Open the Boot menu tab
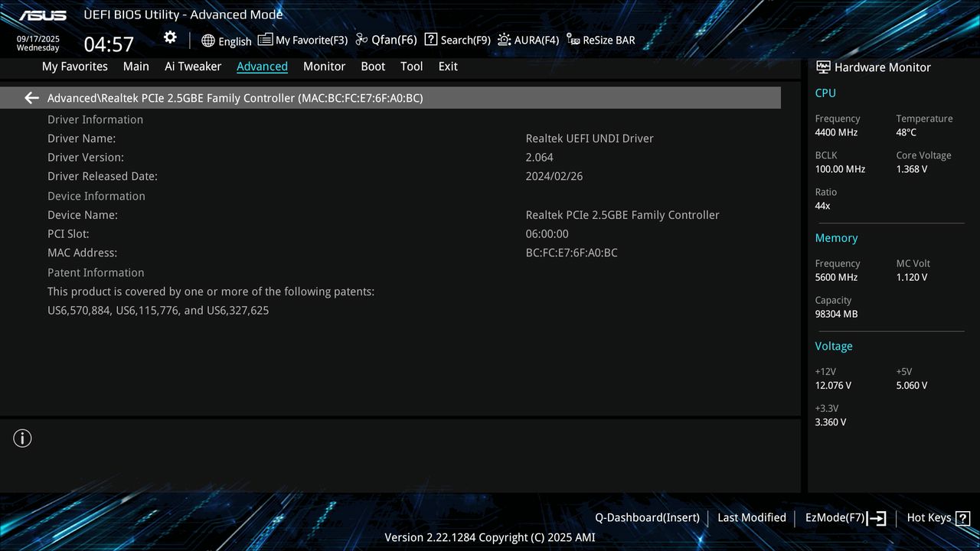This screenshot has height=551, width=980. point(373,67)
